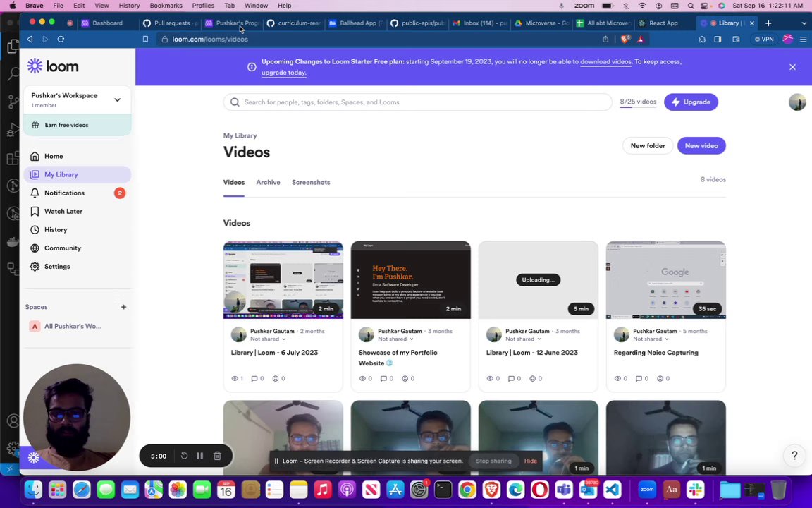Image resolution: width=812 pixels, height=508 pixels.
Task: Create a New folder
Action: (x=647, y=145)
